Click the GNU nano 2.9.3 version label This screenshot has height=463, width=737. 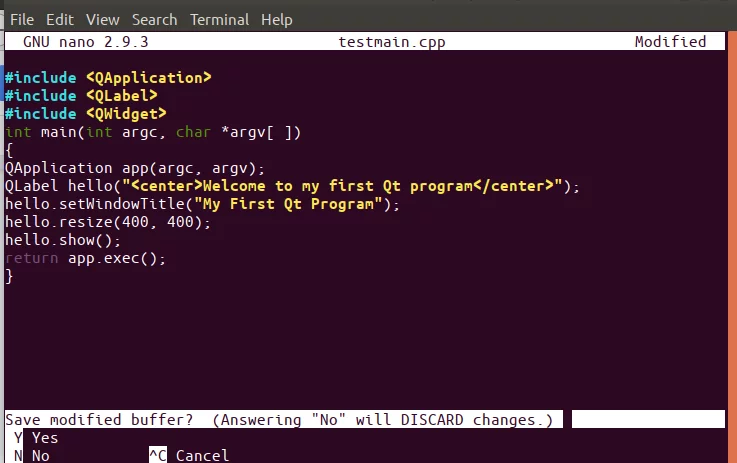(86, 42)
